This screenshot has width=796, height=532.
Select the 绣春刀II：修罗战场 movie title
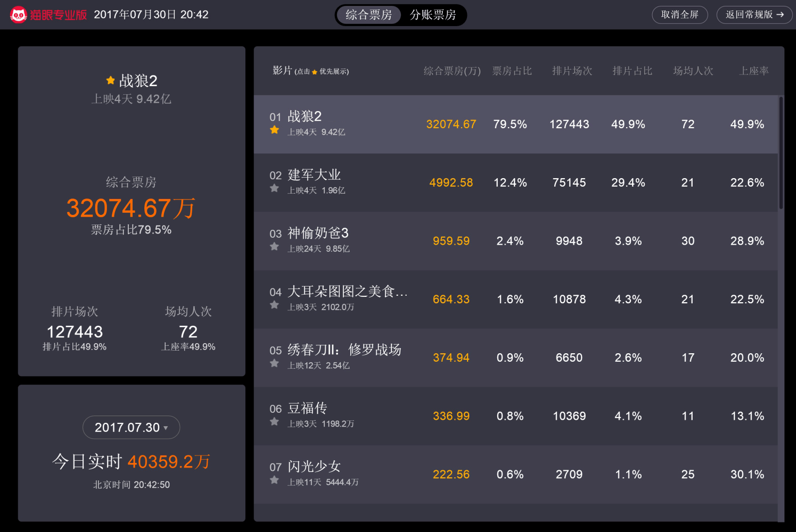(x=344, y=350)
